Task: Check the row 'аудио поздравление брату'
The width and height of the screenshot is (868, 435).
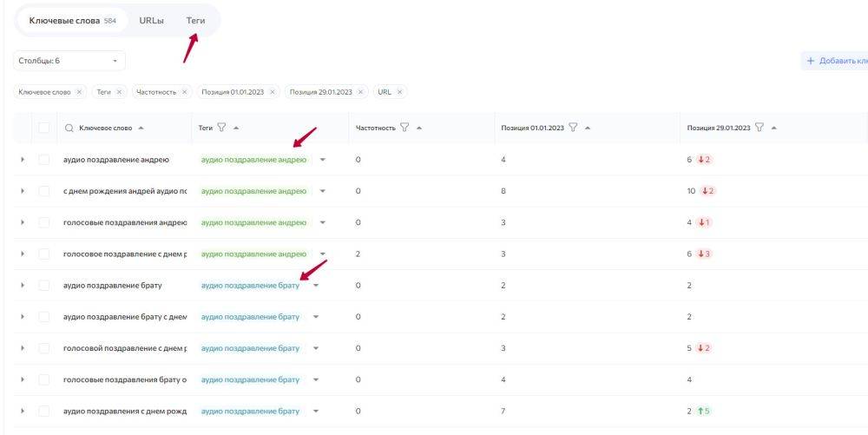Action: pos(43,285)
